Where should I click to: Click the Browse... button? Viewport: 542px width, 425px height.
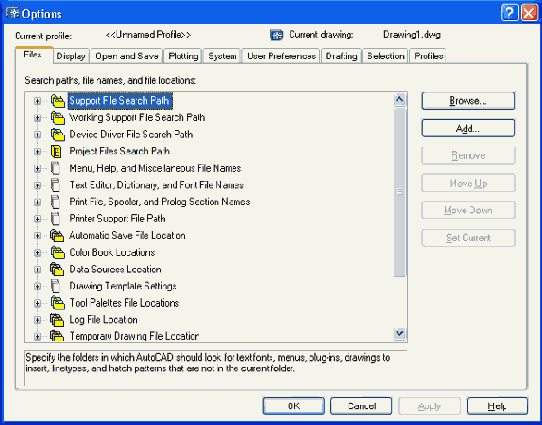click(468, 101)
